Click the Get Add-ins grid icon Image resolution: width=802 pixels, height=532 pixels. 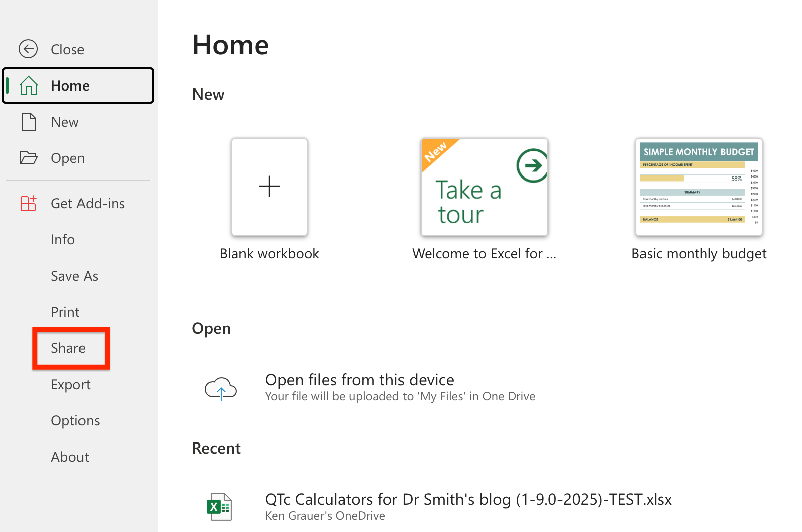(x=29, y=203)
